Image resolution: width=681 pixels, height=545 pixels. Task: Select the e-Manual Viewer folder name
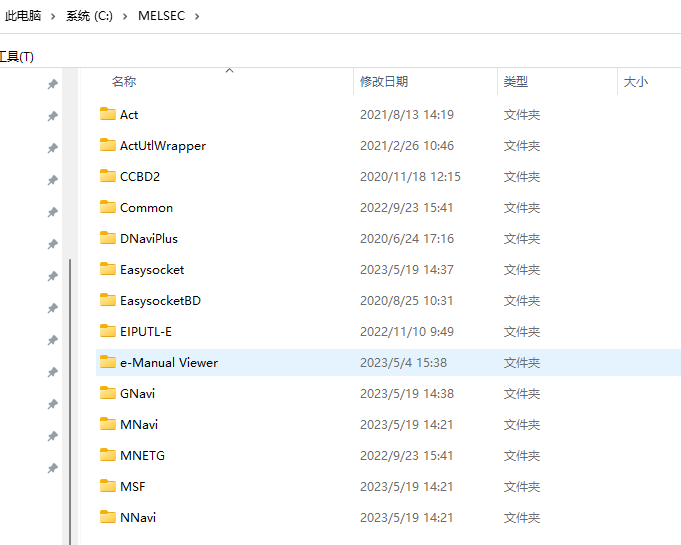[x=169, y=363]
